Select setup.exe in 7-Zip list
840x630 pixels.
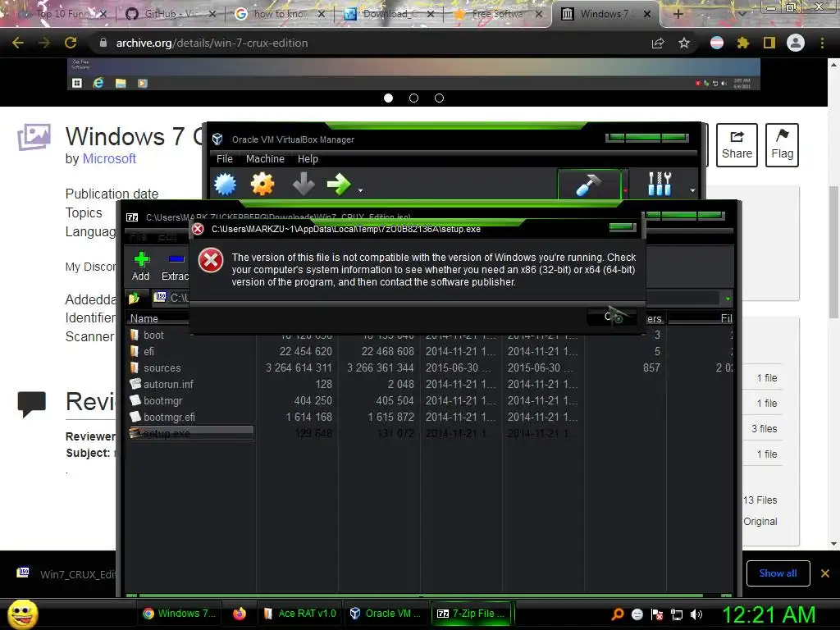point(190,433)
